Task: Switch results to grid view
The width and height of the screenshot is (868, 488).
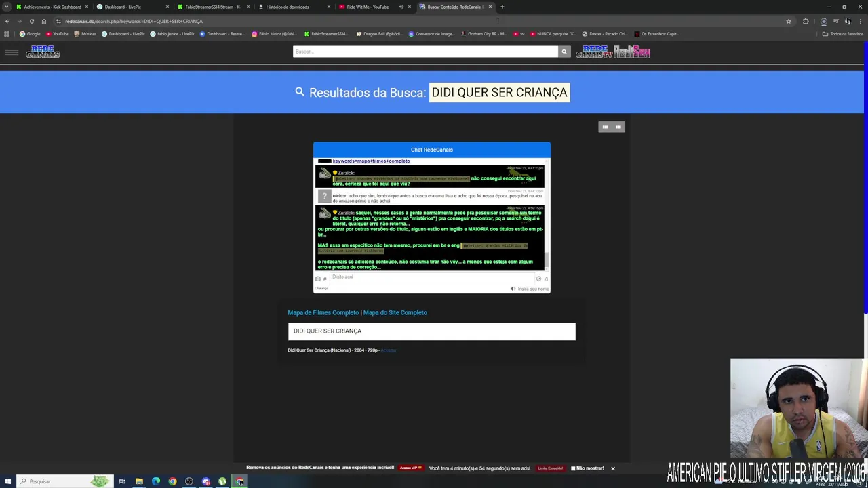Action: (x=605, y=127)
